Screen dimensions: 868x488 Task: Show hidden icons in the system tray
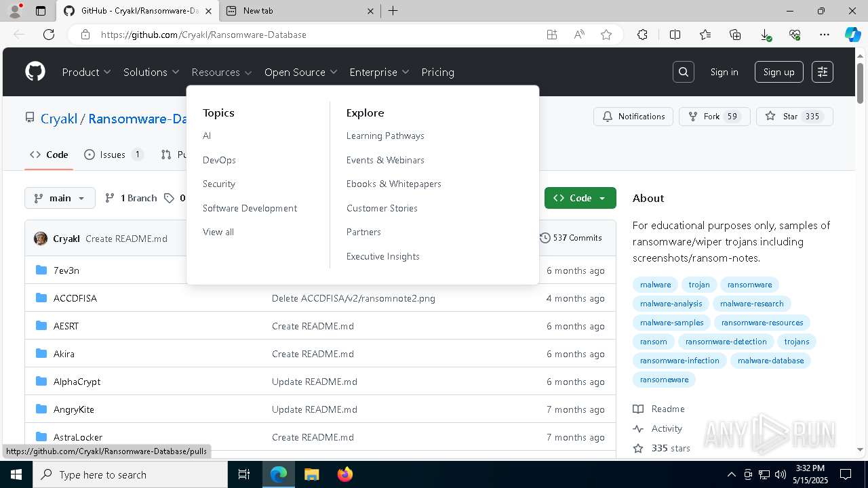(x=731, y=474)
